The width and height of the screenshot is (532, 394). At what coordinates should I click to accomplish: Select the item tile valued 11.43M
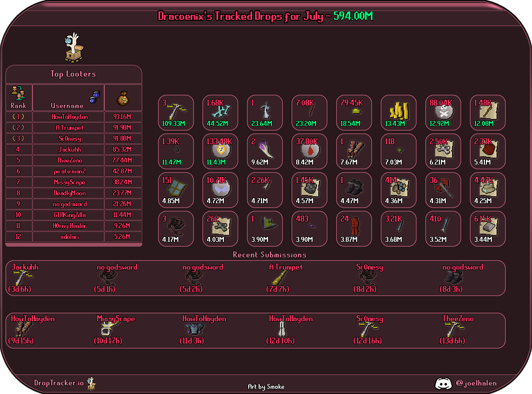220,151
